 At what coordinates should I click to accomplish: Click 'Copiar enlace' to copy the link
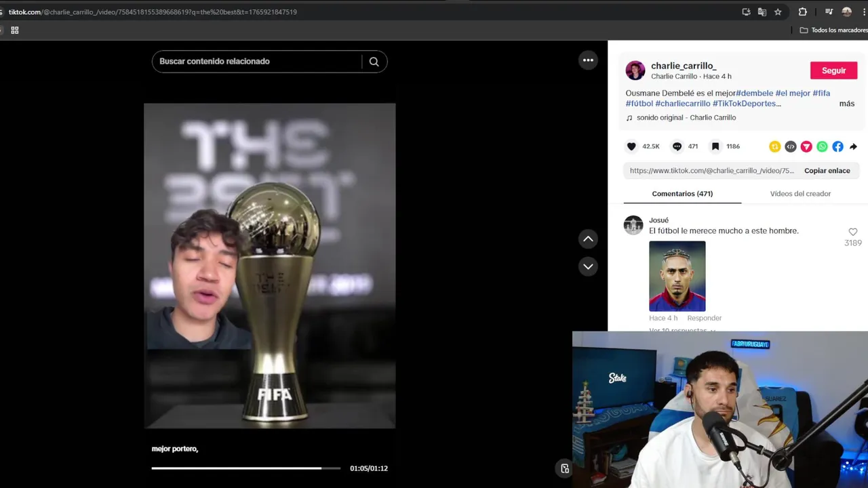point(827,171)
